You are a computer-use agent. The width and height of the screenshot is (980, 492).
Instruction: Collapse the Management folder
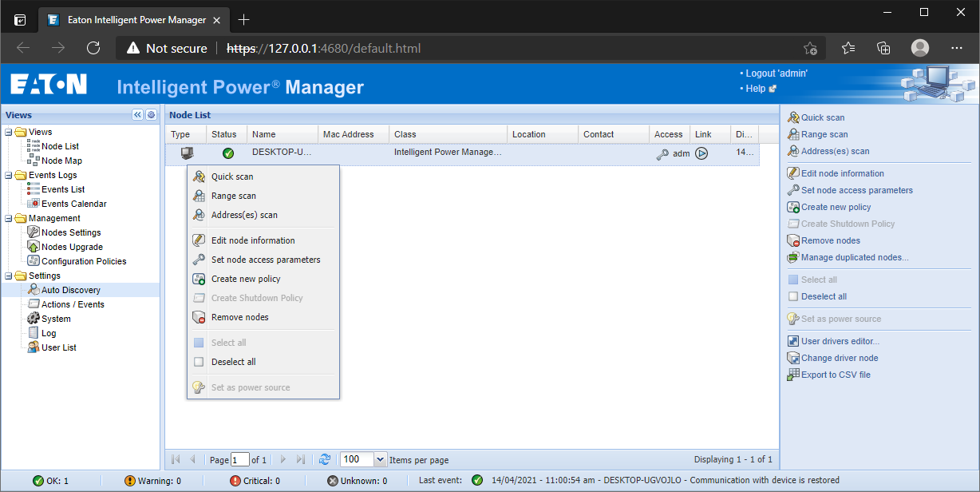8,218
